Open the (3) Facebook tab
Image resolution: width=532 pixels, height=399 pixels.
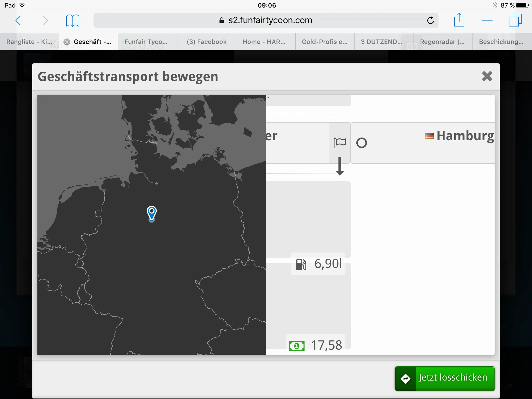(x=207, y=42)
